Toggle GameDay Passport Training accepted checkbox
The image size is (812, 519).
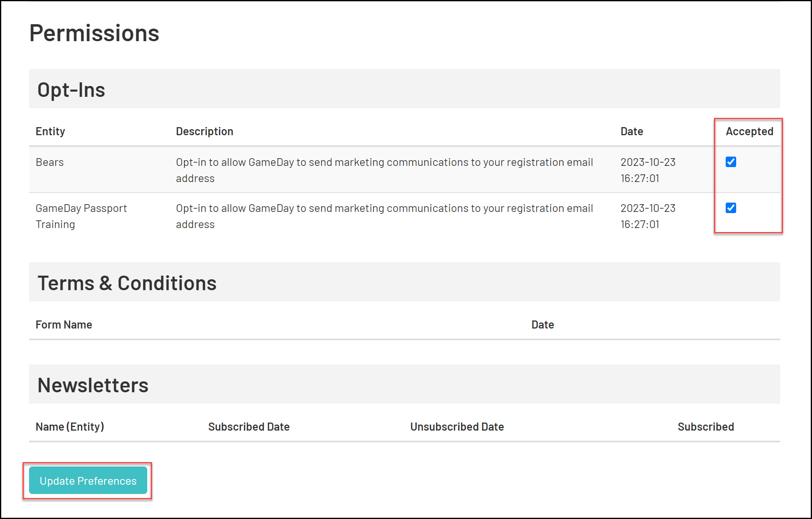(x=731, y=208)
